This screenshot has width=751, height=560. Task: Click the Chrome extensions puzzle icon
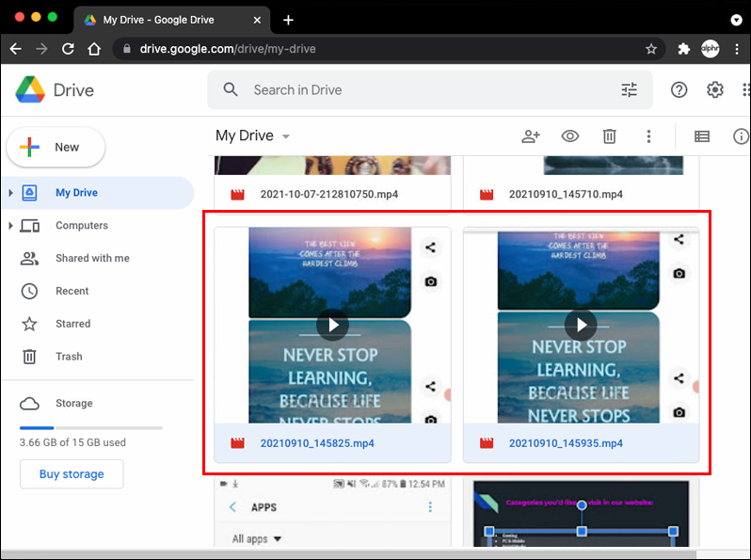click(x=684, y=49)
